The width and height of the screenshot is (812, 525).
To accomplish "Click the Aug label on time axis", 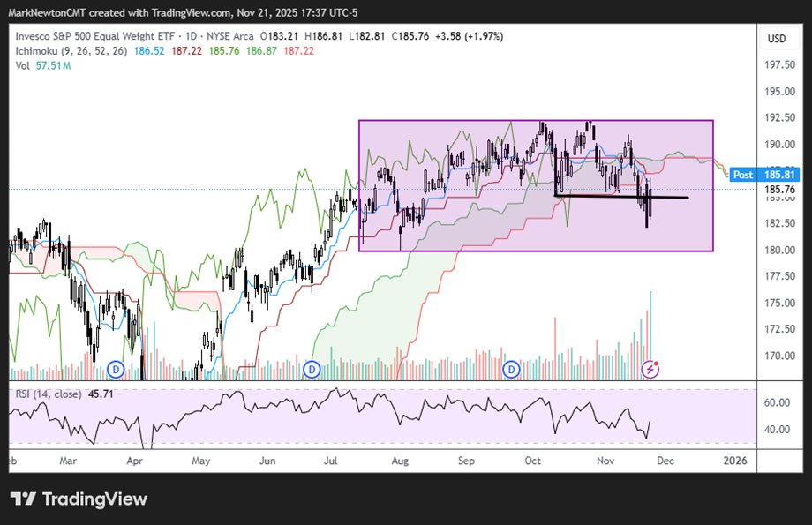I will click(x=399, y=460).
